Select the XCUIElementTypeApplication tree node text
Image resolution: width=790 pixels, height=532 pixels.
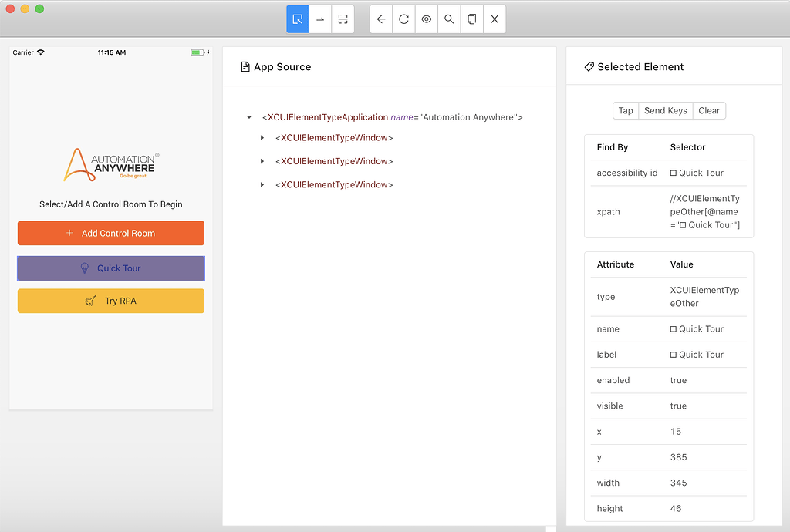pyautogui.click(x=393, y=117)
